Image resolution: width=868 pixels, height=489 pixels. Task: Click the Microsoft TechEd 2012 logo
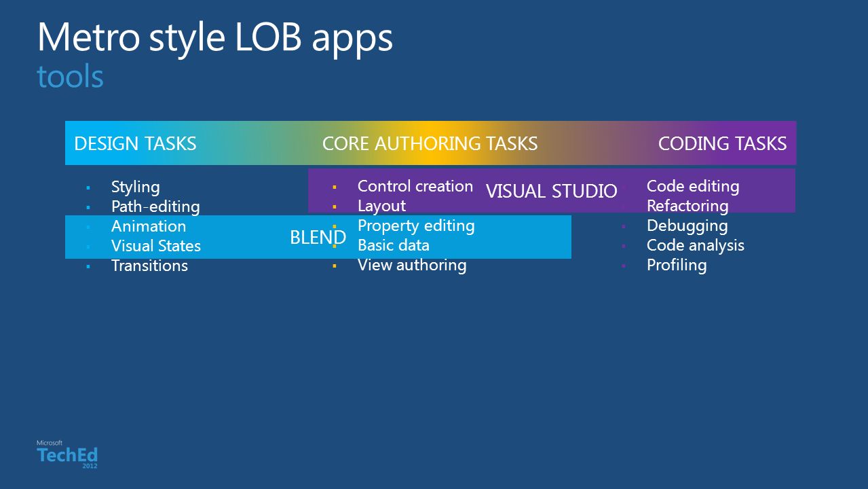tap(67, 454)
